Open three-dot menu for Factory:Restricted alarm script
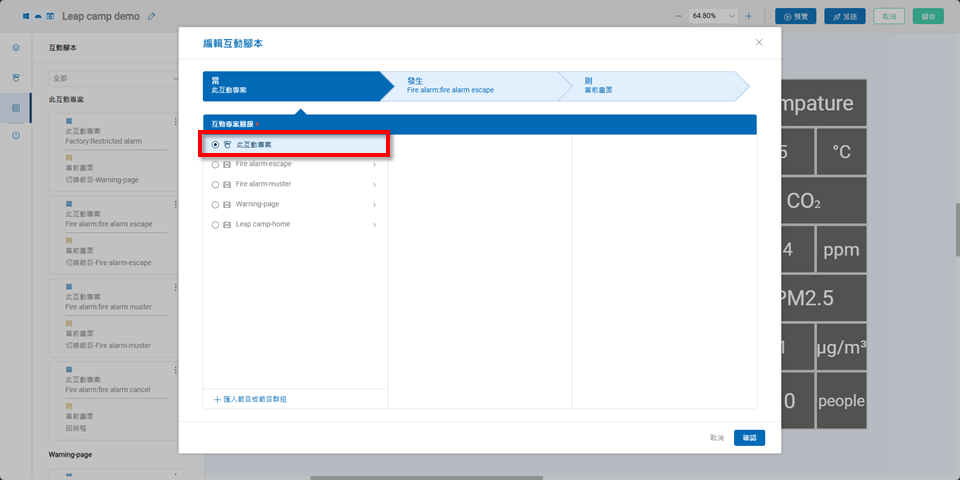 point(177,120)
